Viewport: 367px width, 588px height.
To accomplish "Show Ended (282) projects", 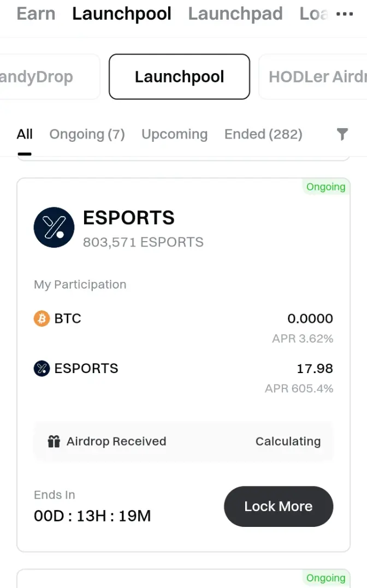I will pyautogui.click(x=263, y=134).
